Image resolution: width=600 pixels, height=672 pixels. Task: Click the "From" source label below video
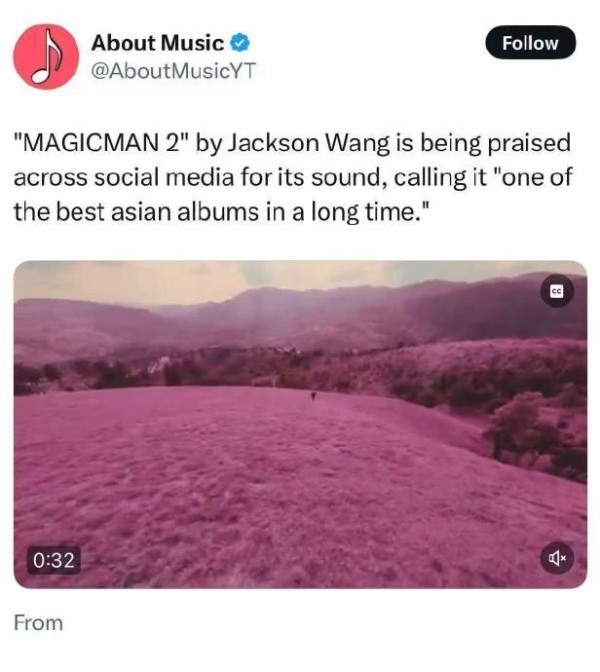pyautogui.click(x=39, y=623)
